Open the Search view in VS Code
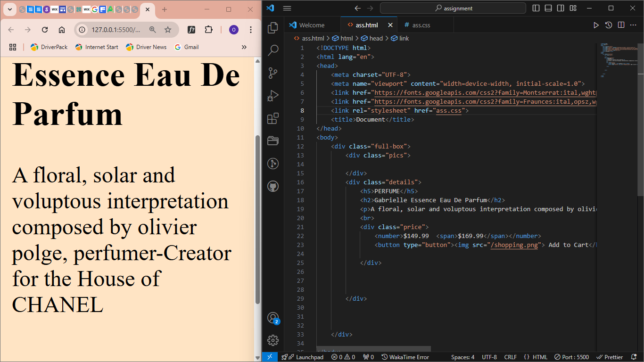Viewport: 644px width, 362px height. (273, 50)
